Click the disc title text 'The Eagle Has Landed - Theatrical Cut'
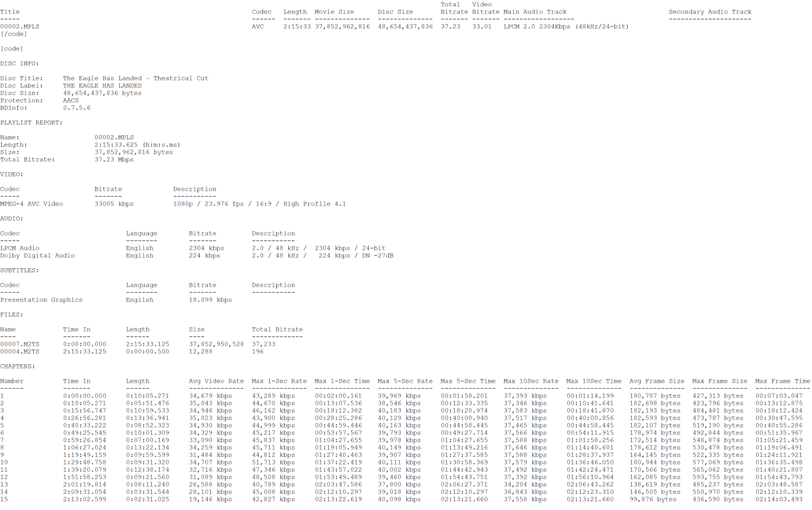Image resolution: width=812 pixels, height=510 pixels. pos(135,79)
